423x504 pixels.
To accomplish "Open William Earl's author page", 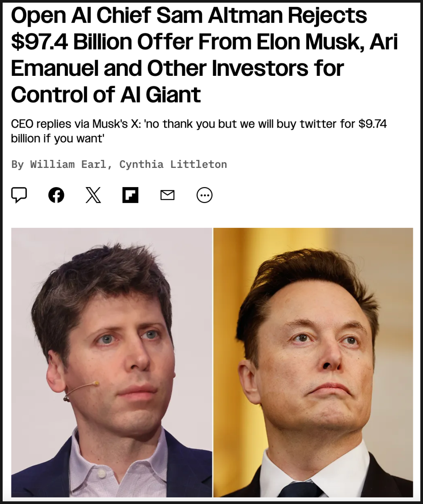I will 68,164.
